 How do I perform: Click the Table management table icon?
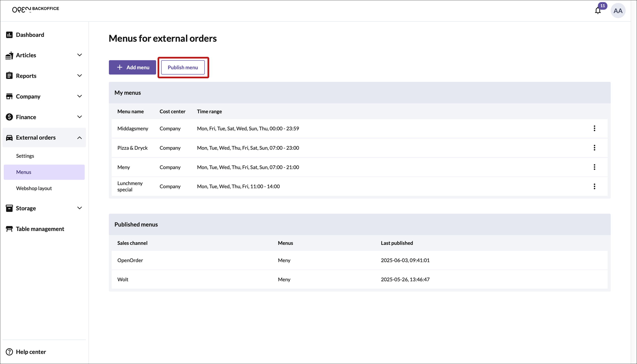(x=9, y=229)
